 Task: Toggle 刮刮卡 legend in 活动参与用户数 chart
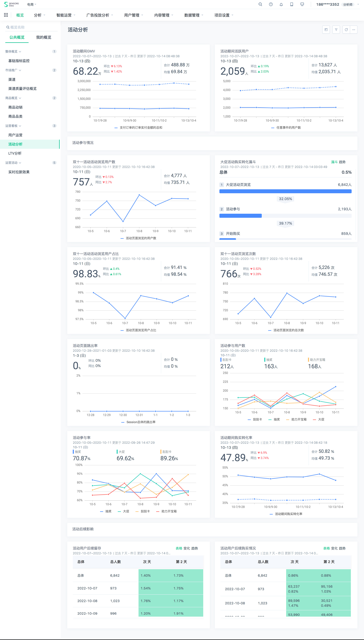(255, 419)
